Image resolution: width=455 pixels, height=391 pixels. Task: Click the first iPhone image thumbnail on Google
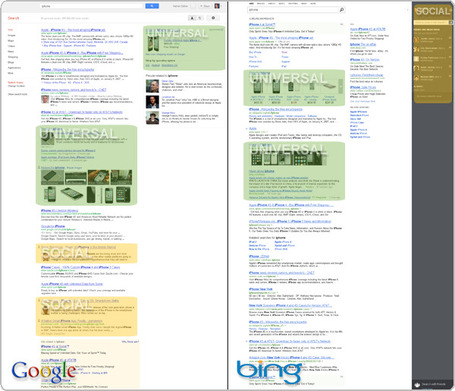[x=52, y=177]
